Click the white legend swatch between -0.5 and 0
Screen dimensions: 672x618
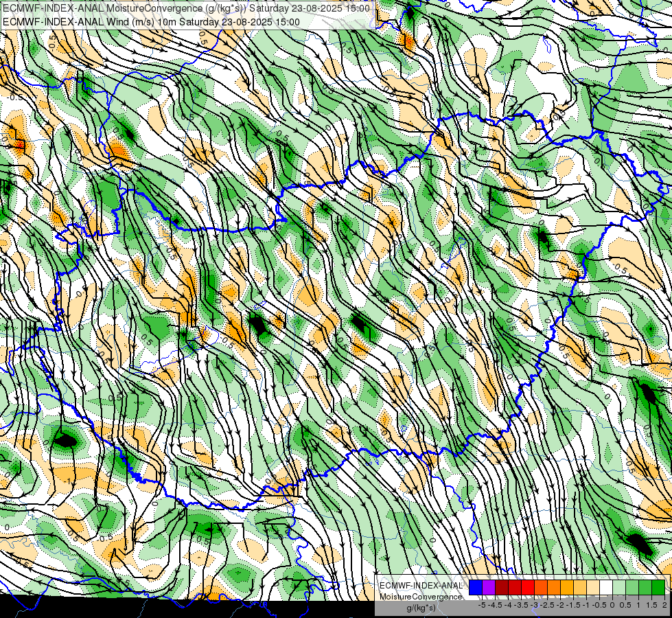606,587
